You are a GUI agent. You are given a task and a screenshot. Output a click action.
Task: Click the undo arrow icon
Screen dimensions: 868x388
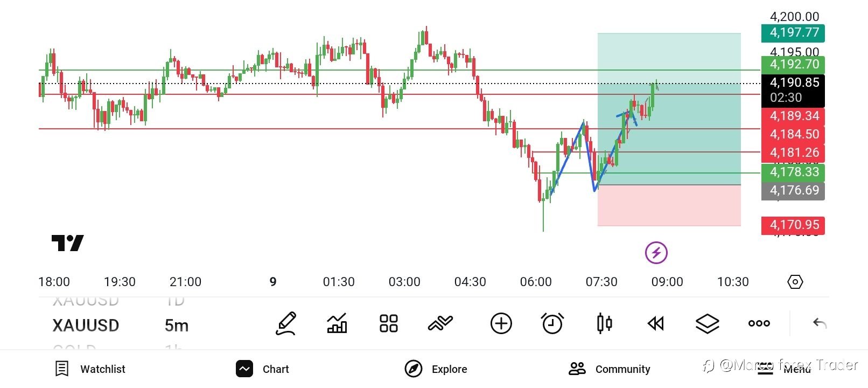(x=820, y=323)
